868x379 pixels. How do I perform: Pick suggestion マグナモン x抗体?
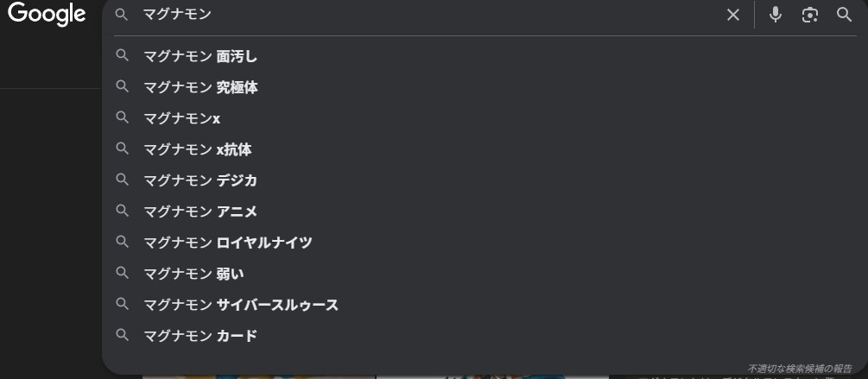[x=197, y=149]
